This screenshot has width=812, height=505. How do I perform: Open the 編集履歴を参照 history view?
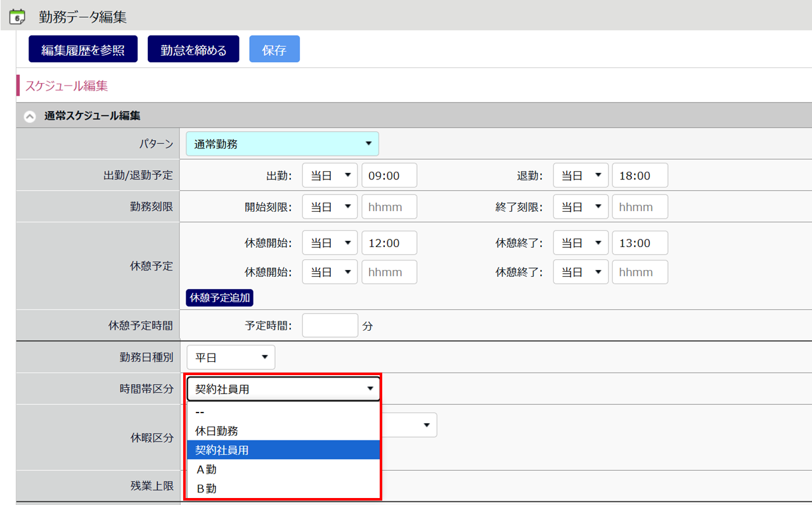pos(83,49)
